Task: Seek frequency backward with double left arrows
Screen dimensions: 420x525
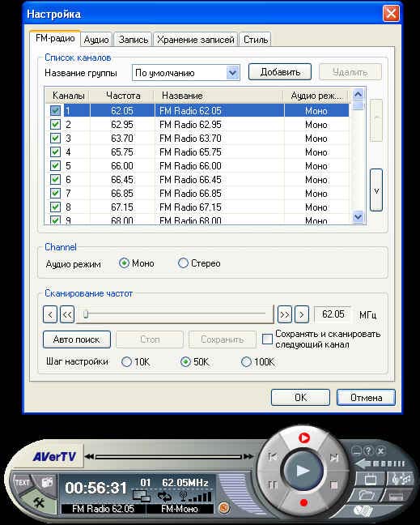Action: point(67,314)
